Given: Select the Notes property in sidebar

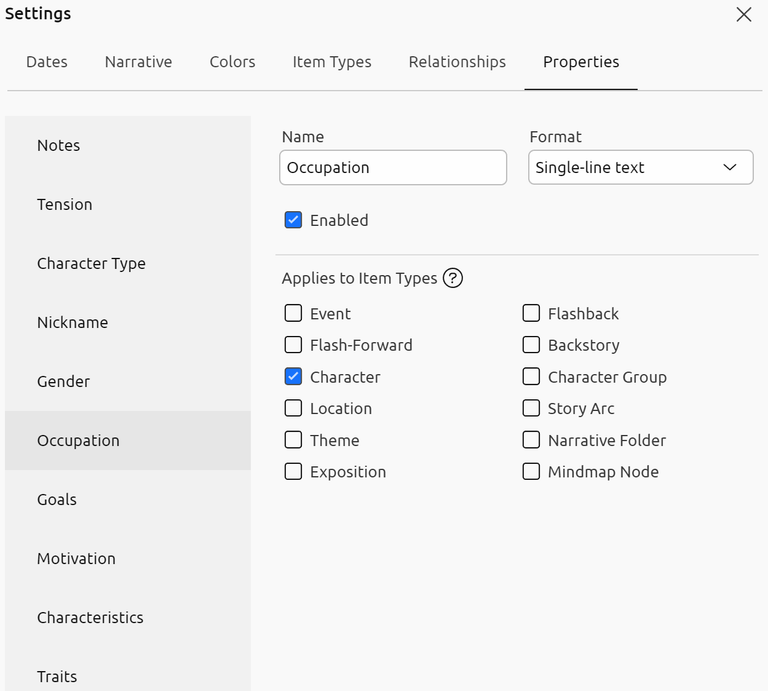Looking at the screenshot, I should point(58,145).
